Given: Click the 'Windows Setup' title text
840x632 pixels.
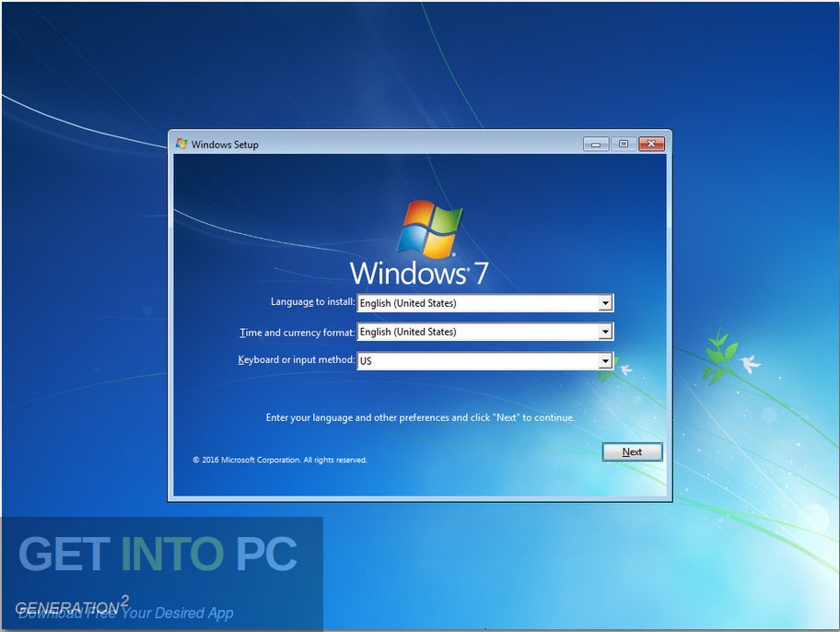Looking at the screenshot, I should coord(225,145).
